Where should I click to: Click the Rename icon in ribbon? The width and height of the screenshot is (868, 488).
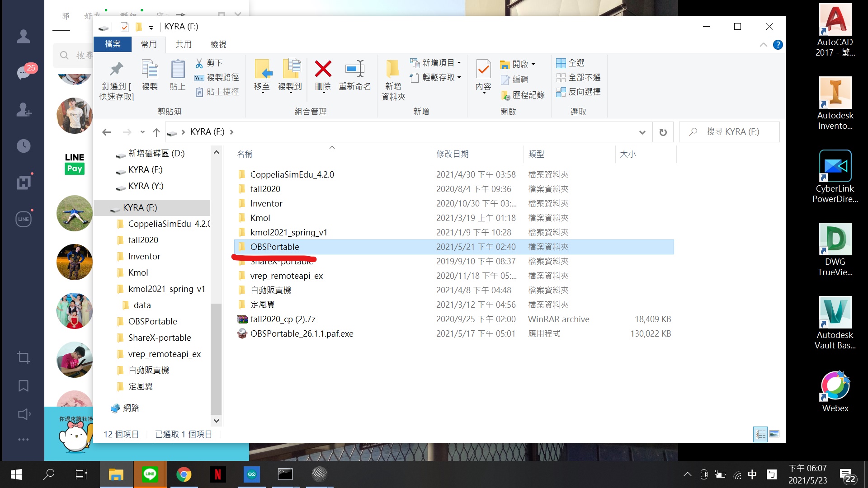pos(355,70)
